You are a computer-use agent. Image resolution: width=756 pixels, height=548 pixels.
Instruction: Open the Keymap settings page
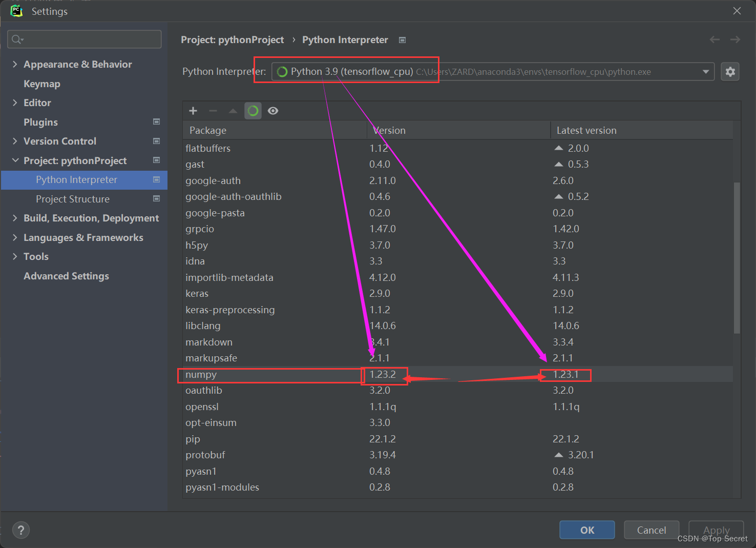click(42, 84)
